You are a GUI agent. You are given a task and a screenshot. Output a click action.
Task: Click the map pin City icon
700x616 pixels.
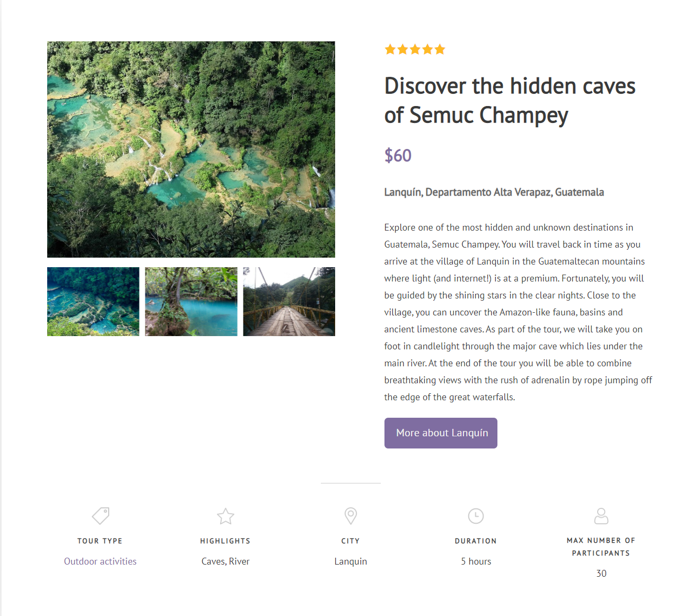click(x=351, y=515)
